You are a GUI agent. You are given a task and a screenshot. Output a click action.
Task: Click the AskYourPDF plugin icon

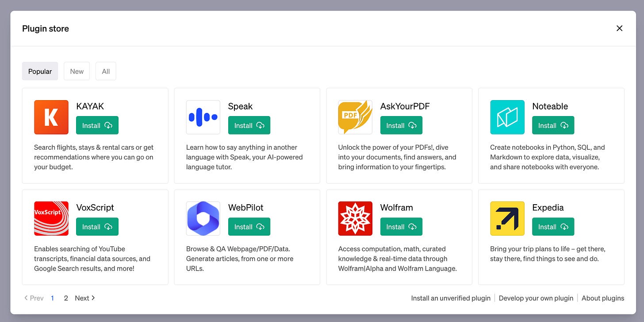[x=355, y=117]
